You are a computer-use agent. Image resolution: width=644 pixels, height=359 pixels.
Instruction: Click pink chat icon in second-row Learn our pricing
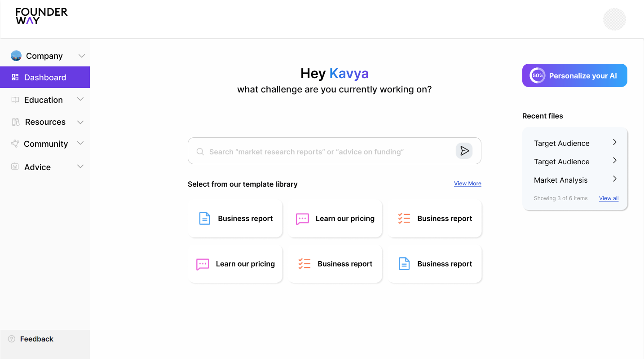click(x=203, y=264)
